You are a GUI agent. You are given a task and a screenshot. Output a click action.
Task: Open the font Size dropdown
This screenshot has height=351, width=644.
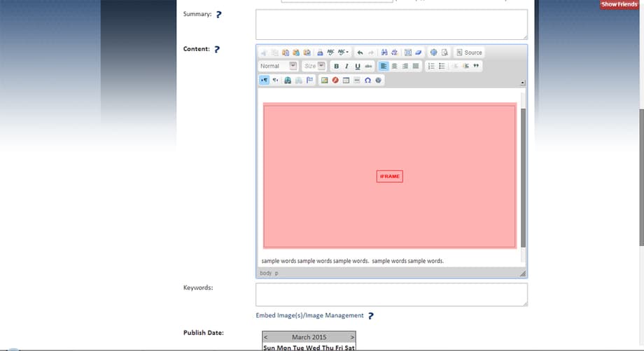314,66
